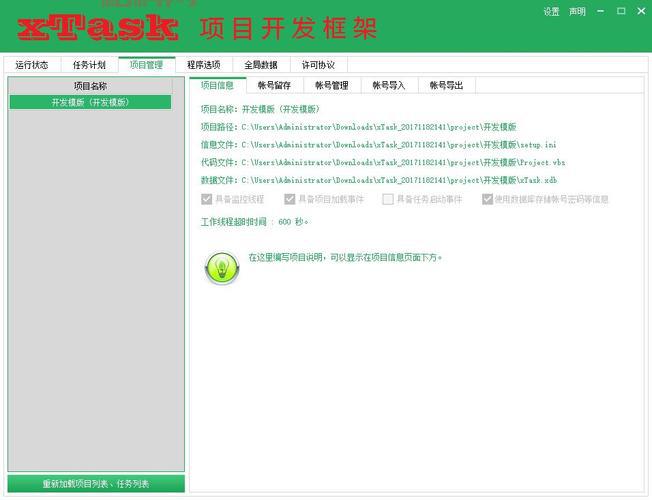Toggle the 具备项目加载事件 checkbox
The height and width of the screenshot is (500, 652).
point(289,199)
